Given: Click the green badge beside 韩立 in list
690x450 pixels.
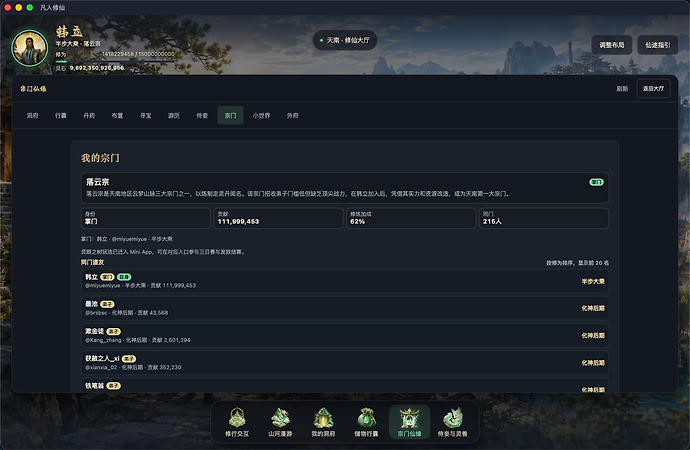Looking at the screenshot, I should click(124, 277).
